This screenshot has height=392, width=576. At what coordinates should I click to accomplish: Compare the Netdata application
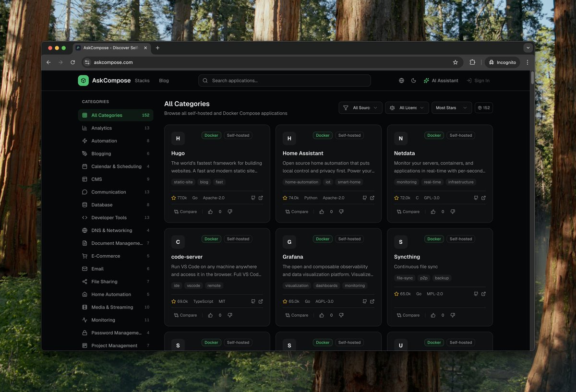tap(408, 212)
